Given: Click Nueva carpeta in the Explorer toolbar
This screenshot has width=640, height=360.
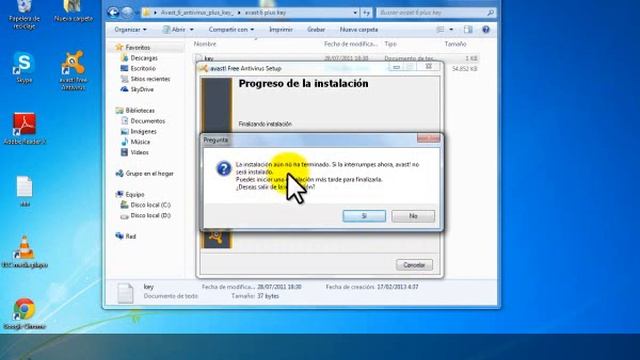Looking at the screenshot, I should tap(359, 29).
